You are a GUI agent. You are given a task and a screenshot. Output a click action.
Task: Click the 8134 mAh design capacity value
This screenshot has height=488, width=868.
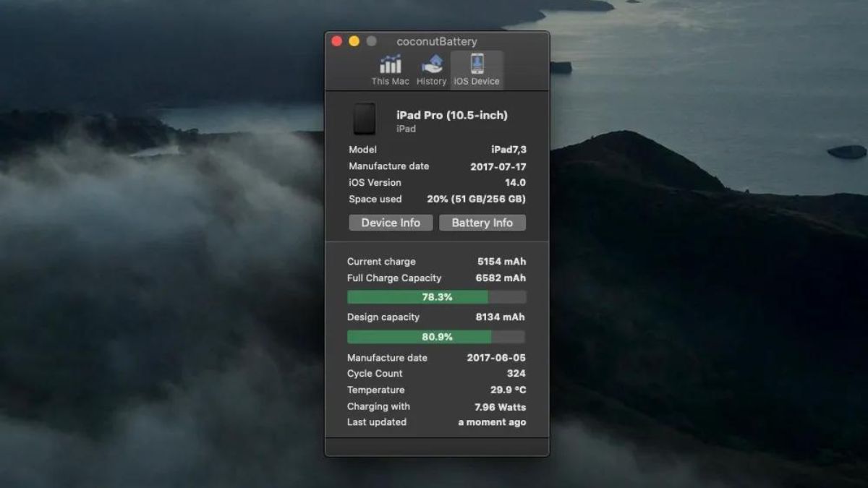(501, 317)
